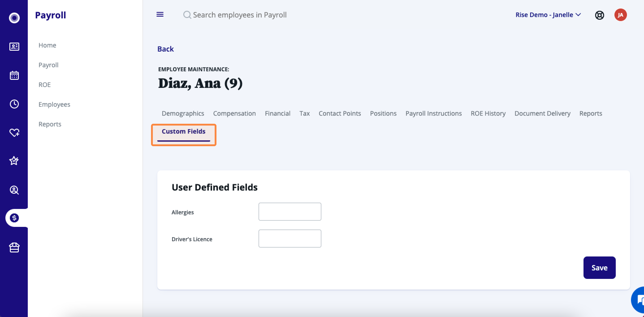Open Reports in side menu

[50, 124]
